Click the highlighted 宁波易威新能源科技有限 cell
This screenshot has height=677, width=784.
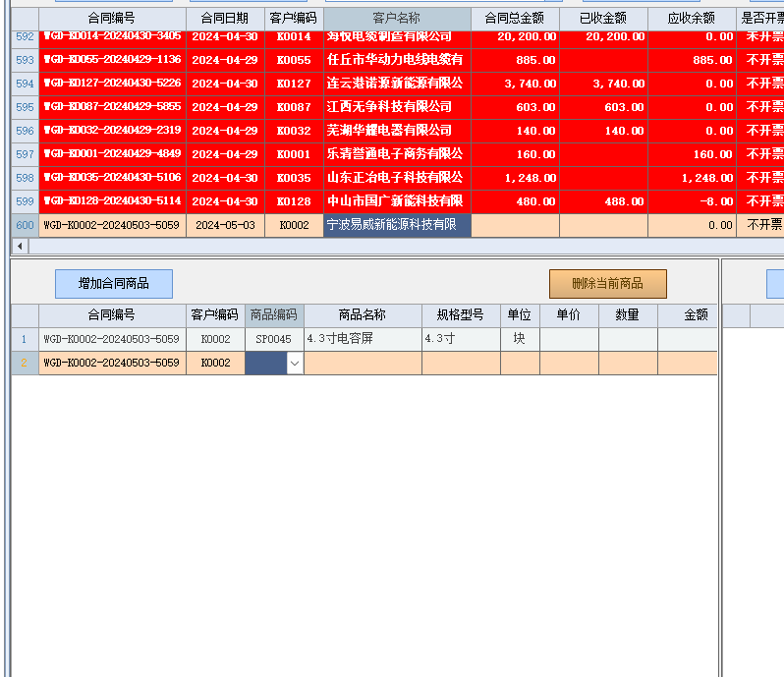[397, 225]
